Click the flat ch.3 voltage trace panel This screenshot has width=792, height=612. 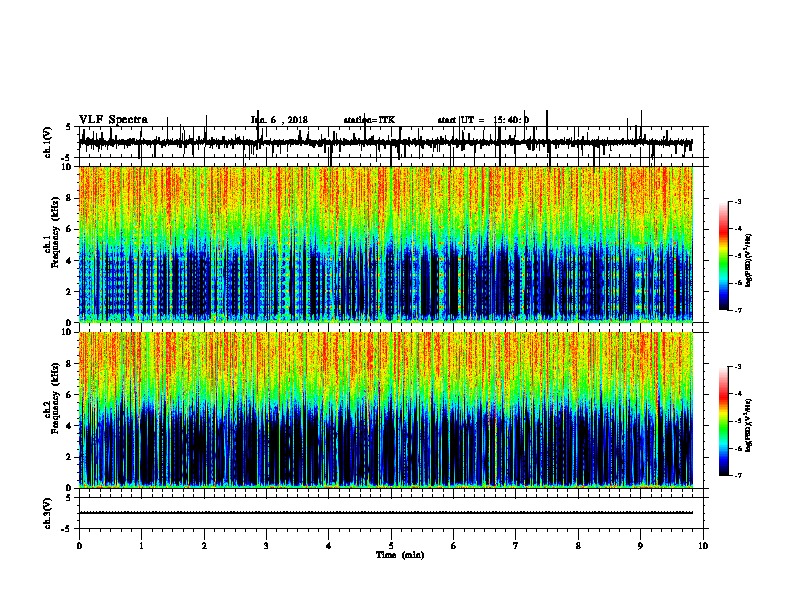(391, 513)
